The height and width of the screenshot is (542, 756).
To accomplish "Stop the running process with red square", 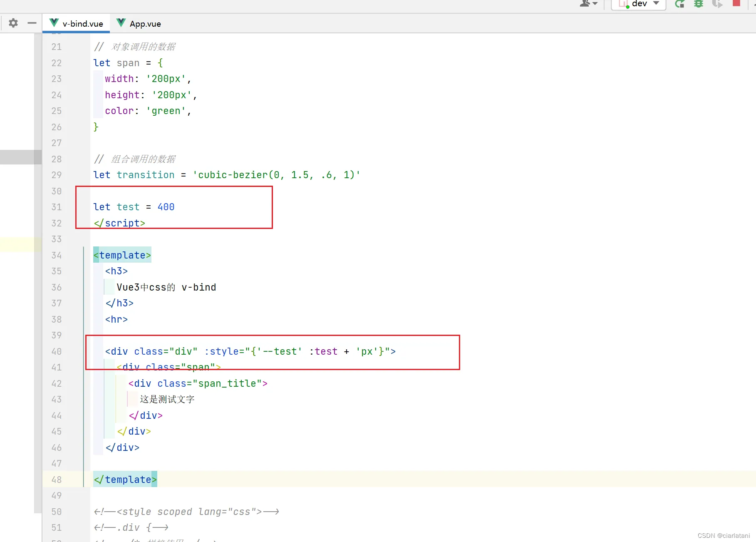I will tap(736, 3).
